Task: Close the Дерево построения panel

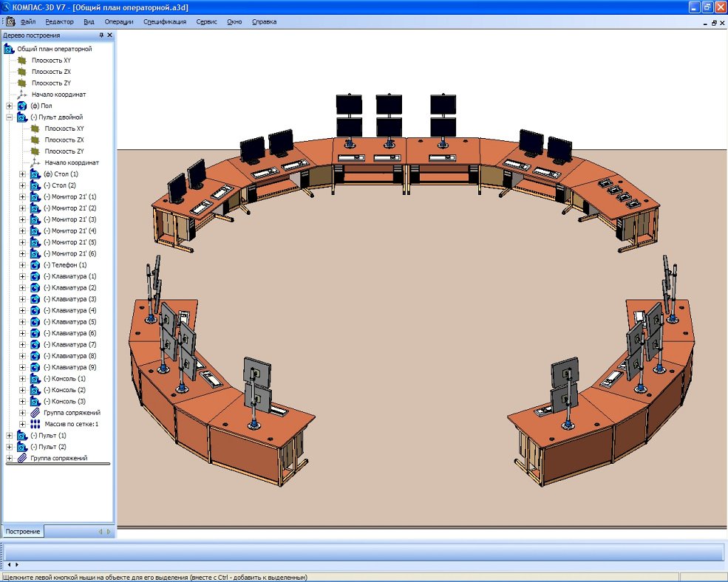Action: tap(110, 35)
